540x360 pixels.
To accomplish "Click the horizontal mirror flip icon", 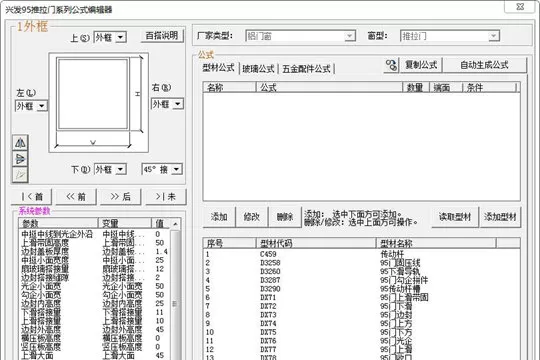I will [x=20, y=143].
